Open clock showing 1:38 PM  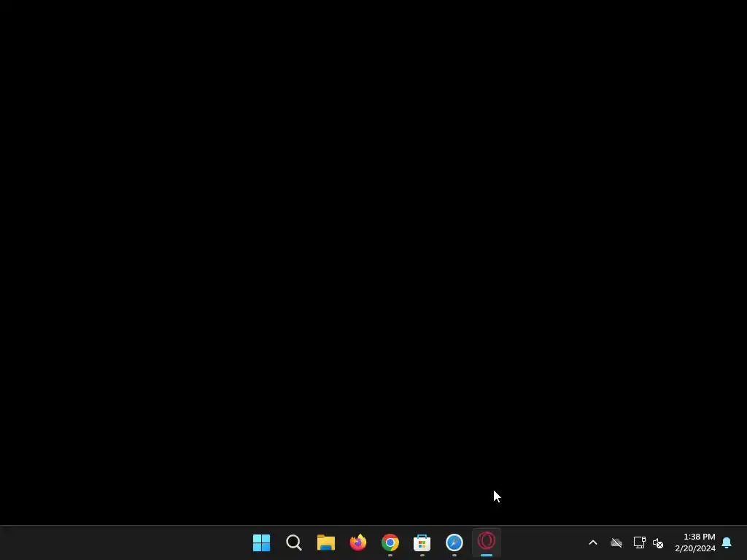tap(699, 537)
